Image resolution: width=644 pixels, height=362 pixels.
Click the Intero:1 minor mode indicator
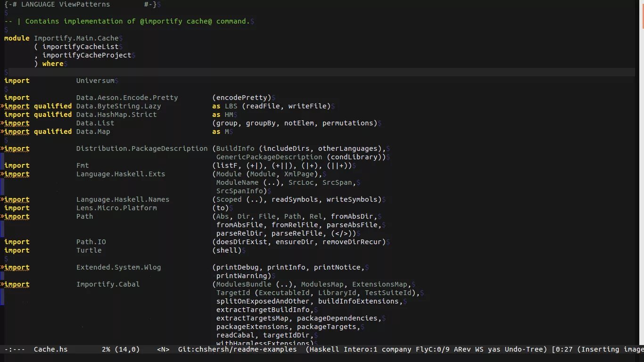[x=360, y=349]
